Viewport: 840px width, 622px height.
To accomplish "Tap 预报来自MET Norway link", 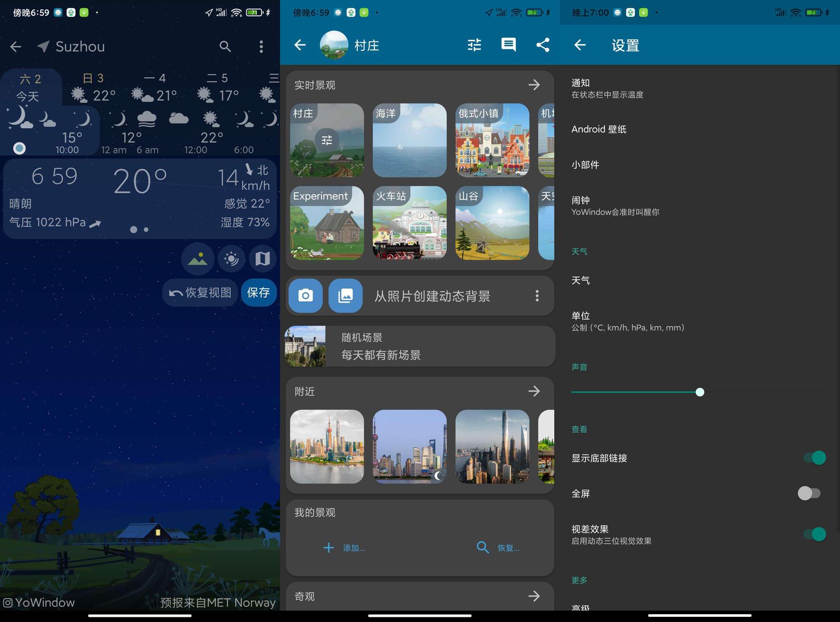I will point(218,602).
